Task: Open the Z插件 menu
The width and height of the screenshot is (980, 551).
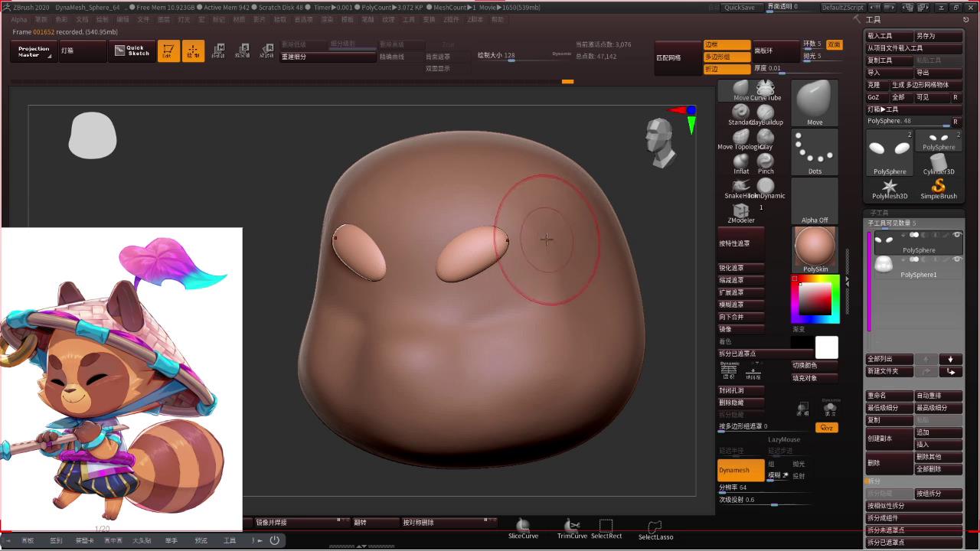Action: [x=452, y=19]
